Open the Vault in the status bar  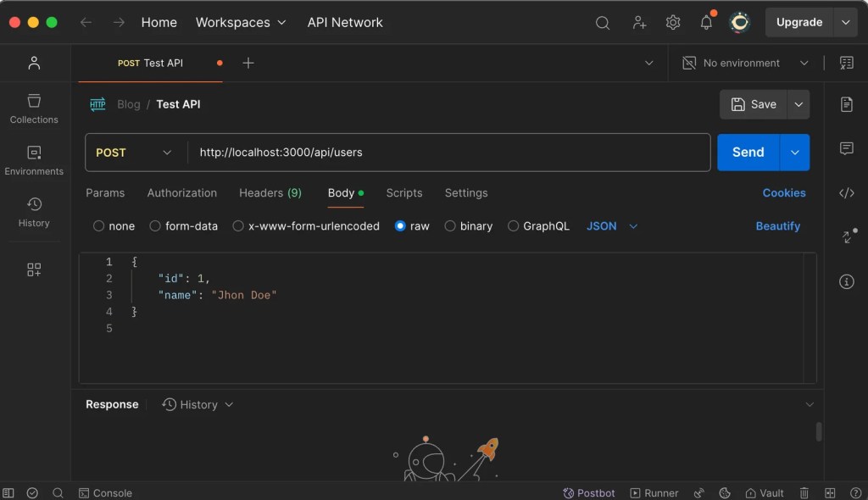point(765,493)
